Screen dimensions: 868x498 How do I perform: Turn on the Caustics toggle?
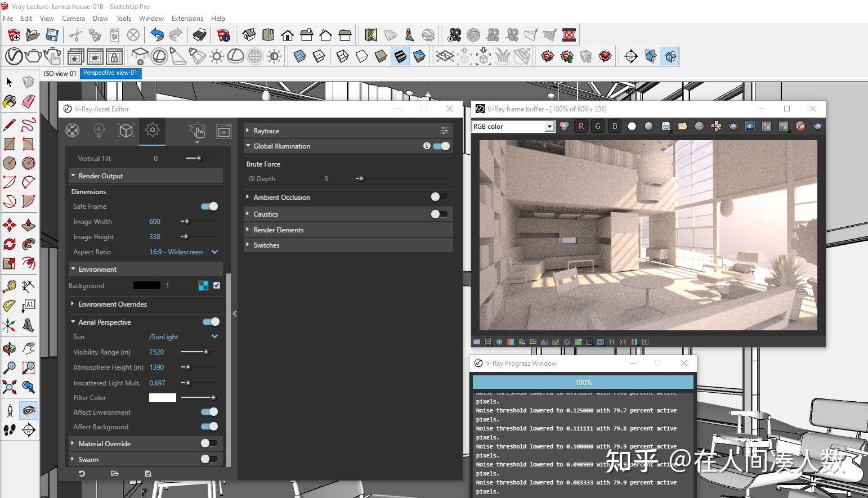click(x=439, y=214)
